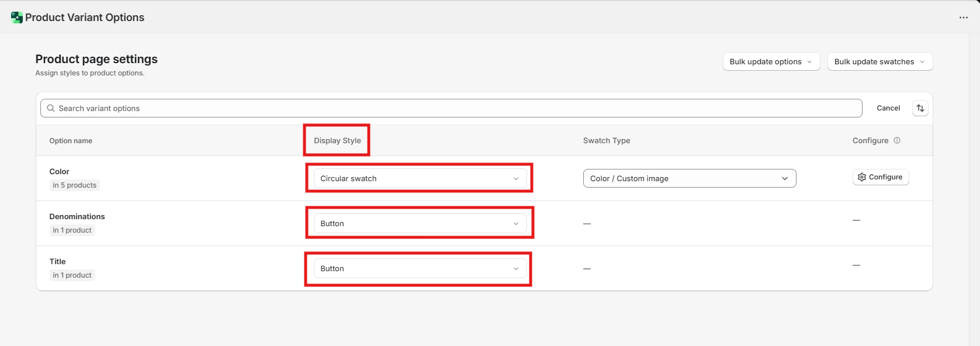Open Bulk update swatches dropdown
Screen dimensions: 980x346
point(879,61)
